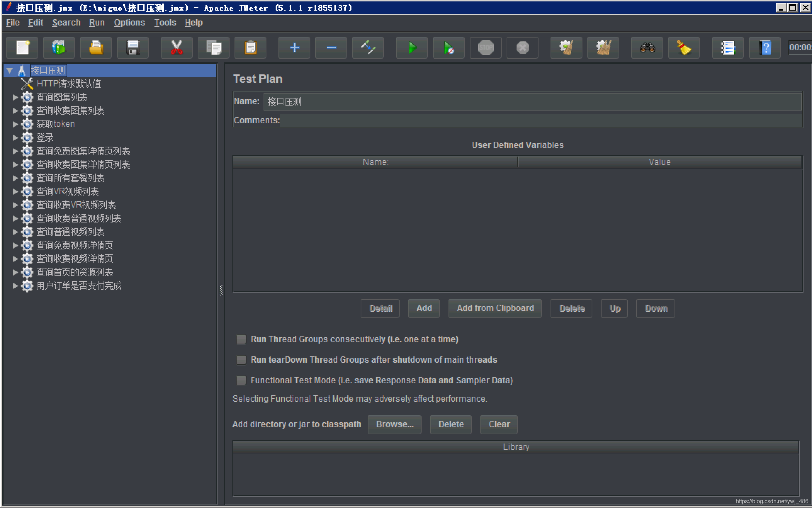
Task: Select 查询普通视频列表 tree item
Action: tap(70, 232)
